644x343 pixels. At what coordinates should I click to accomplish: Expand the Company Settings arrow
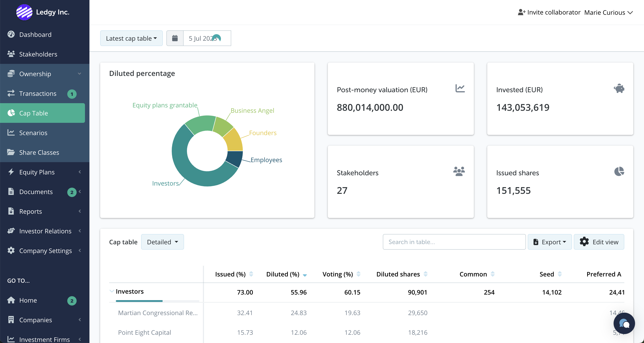(80, 250)
